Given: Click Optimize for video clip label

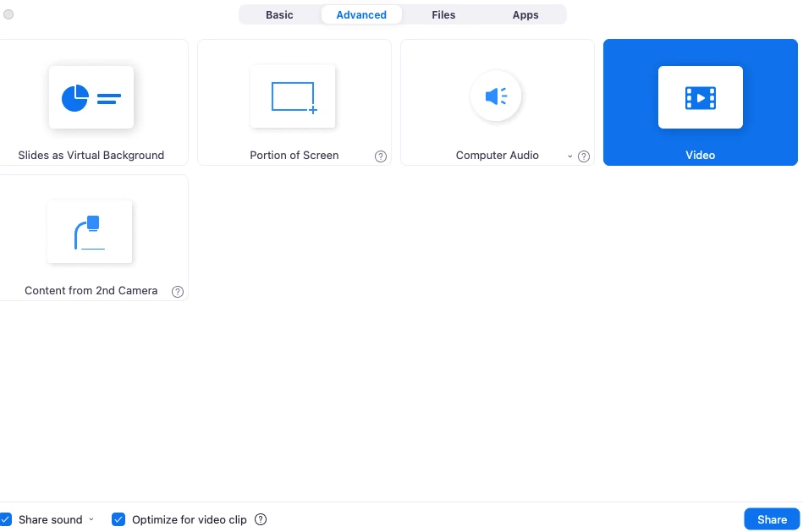Looking at the screenshot, I should [x=190, y=519].
